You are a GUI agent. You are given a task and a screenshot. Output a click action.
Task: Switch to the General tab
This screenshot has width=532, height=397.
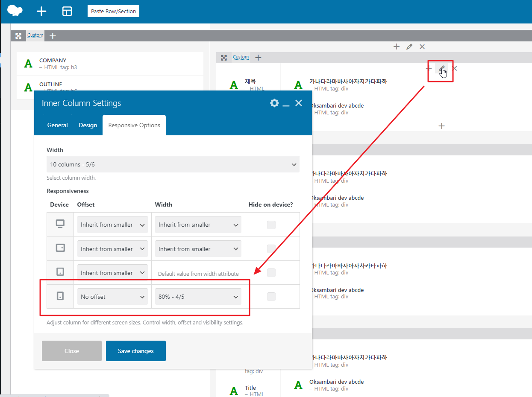(x=58, y=125)
